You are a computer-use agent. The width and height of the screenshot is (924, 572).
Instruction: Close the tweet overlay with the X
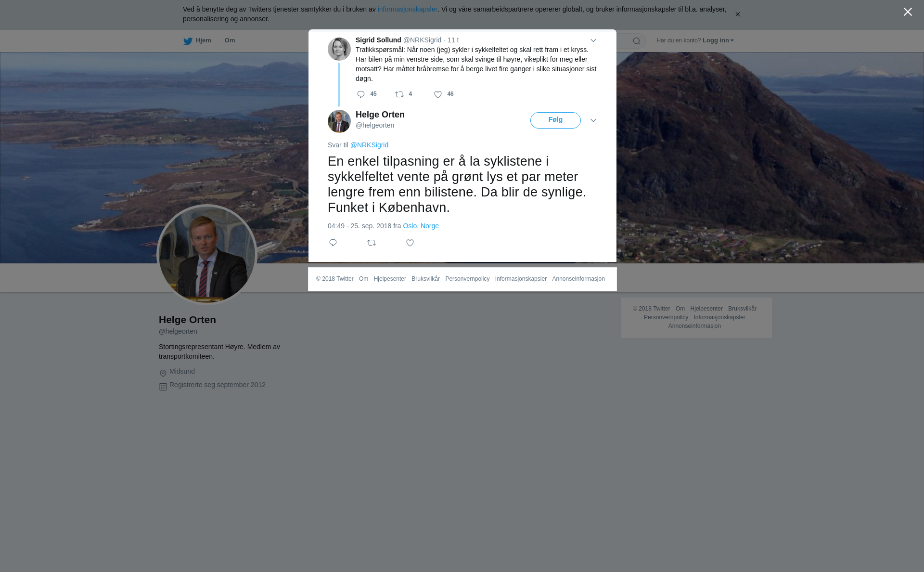coord(908,12)
